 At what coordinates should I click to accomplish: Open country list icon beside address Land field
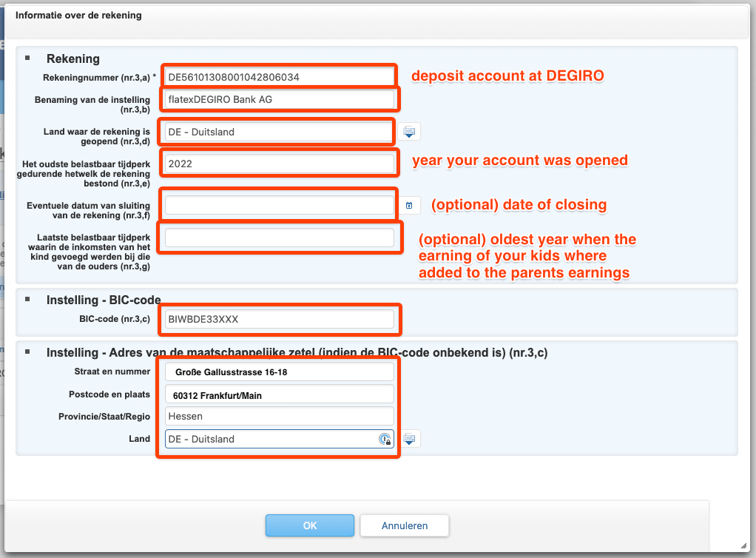[x=409, y=439]
